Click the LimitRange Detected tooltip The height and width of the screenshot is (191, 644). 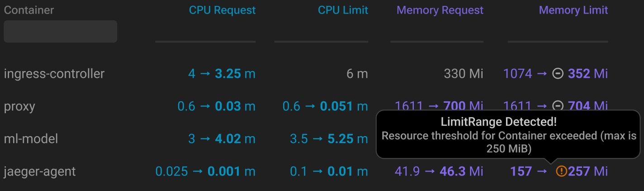point(509,135)
